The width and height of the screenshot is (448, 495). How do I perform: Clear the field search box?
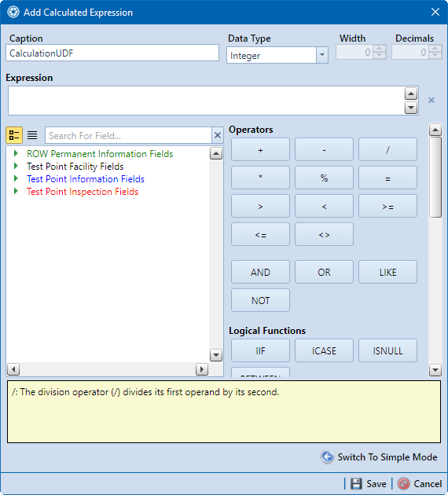point(218,135)
